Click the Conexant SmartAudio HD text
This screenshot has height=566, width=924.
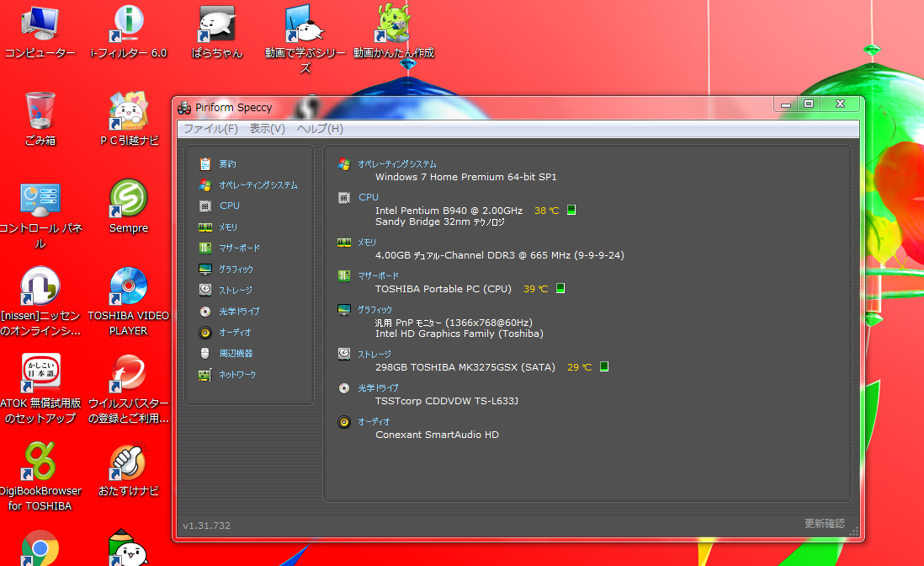click(x=438, y=435)
